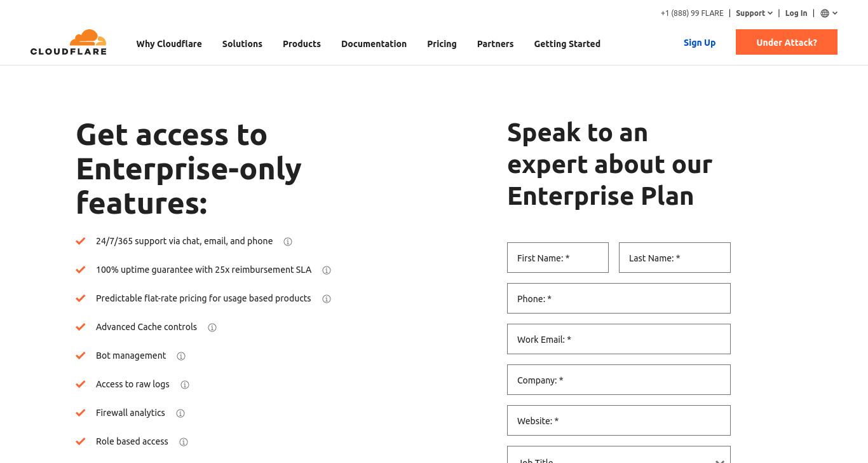Open info icon for Advanced Cache controls
Image resolution: width=868 pixels, height=463 pixels.
tap(212, 328)
